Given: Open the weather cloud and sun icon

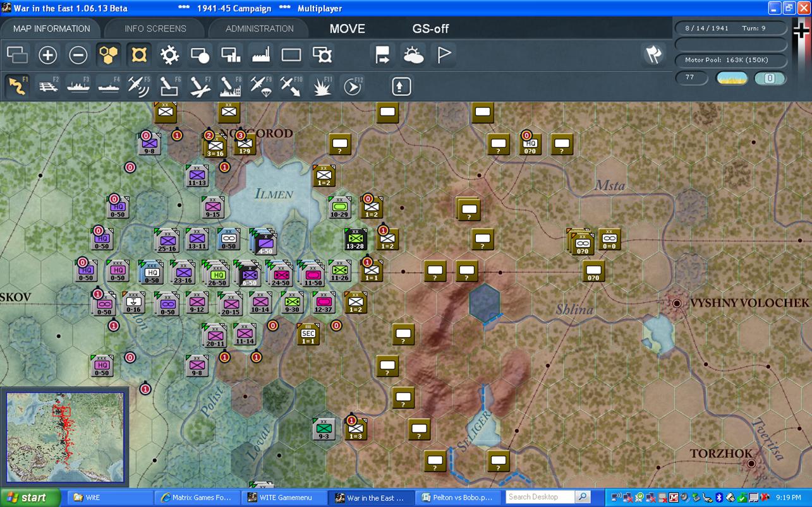Looking at the screenshot, I should pyautogui.click(x=413, y=55).
